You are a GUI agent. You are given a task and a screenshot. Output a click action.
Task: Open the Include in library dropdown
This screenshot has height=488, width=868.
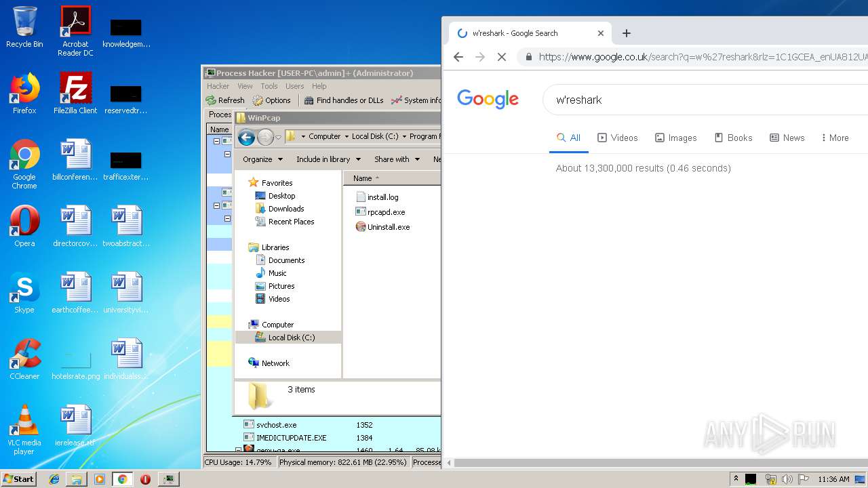(328, 159)
